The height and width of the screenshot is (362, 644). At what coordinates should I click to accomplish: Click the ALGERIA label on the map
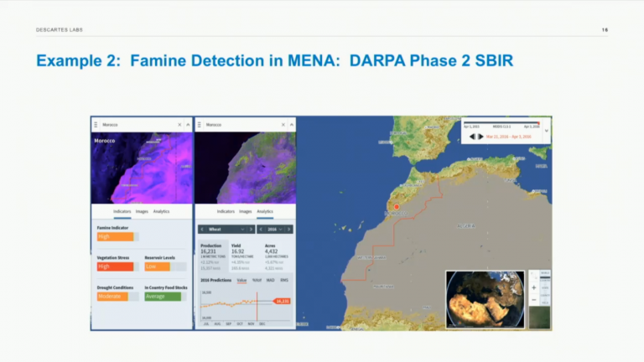click(465, 226)
